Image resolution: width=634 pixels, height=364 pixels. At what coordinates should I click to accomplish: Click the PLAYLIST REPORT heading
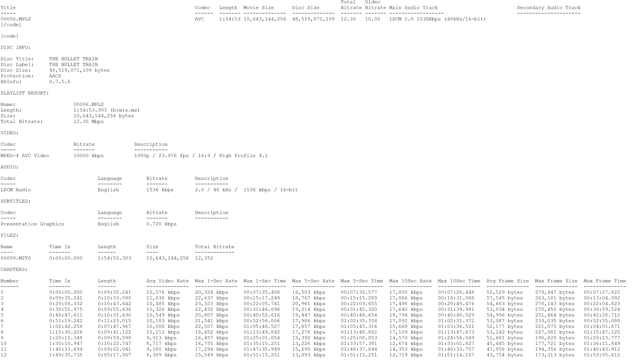click(24, 93)
